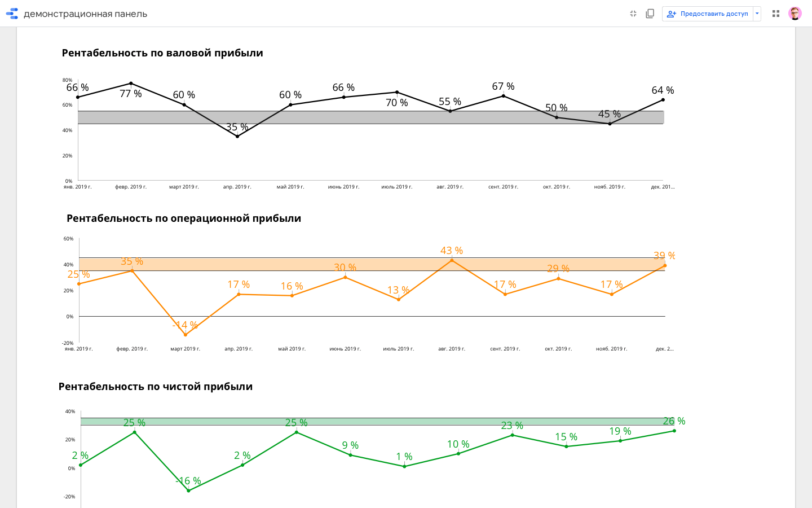Select the -14 % March point on orange chart
Viewport: 812px width, 508px height.
pos(186,335)
